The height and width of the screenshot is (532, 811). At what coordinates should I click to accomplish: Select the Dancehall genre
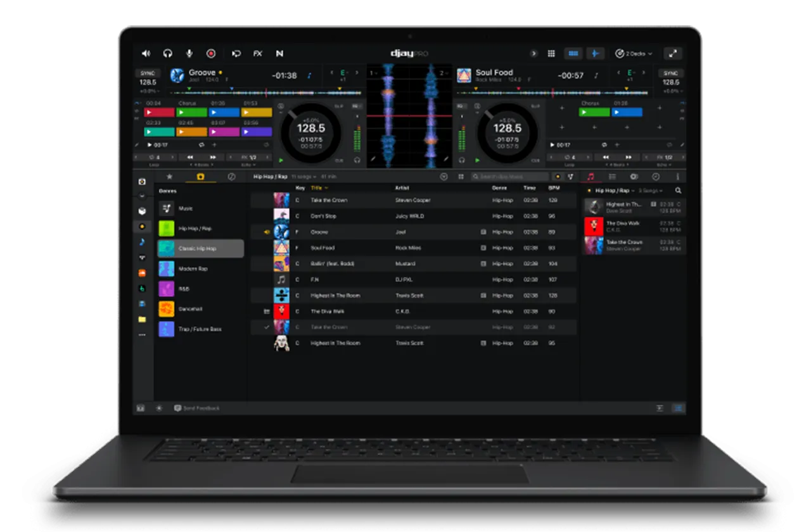[x=200, y=309]
